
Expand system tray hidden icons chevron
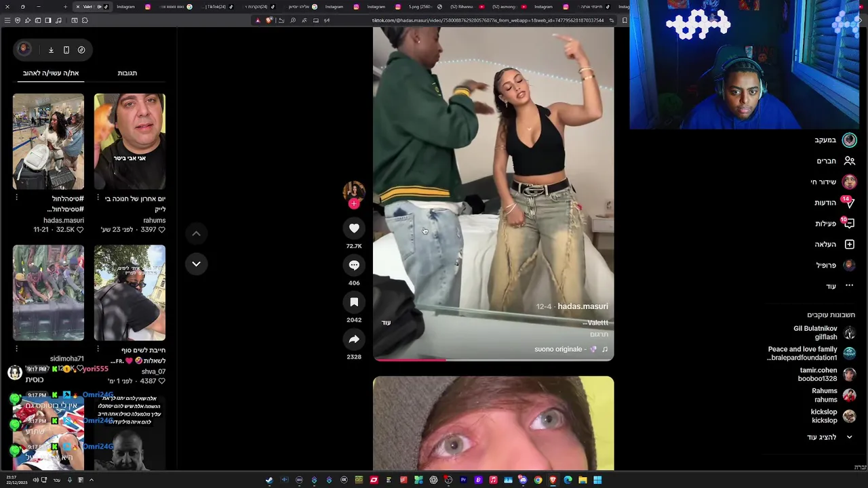[91, 480]
